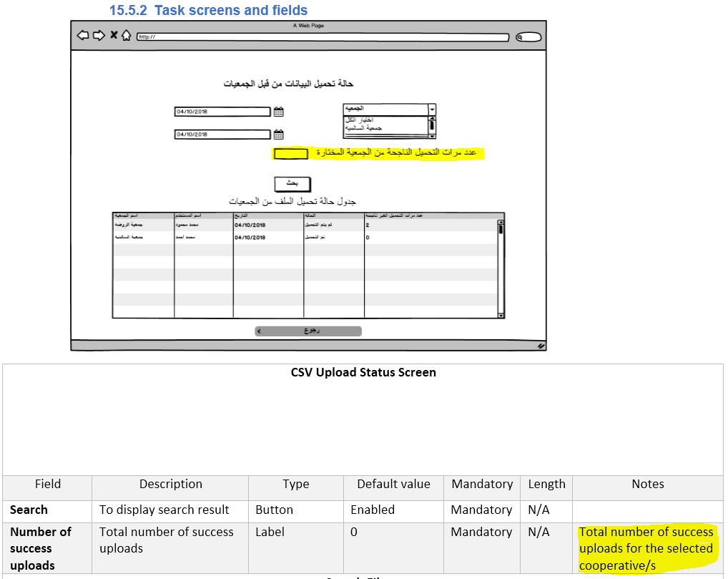Click the الحالة column header
728x579 pixels.
click(x=334, y=215)
